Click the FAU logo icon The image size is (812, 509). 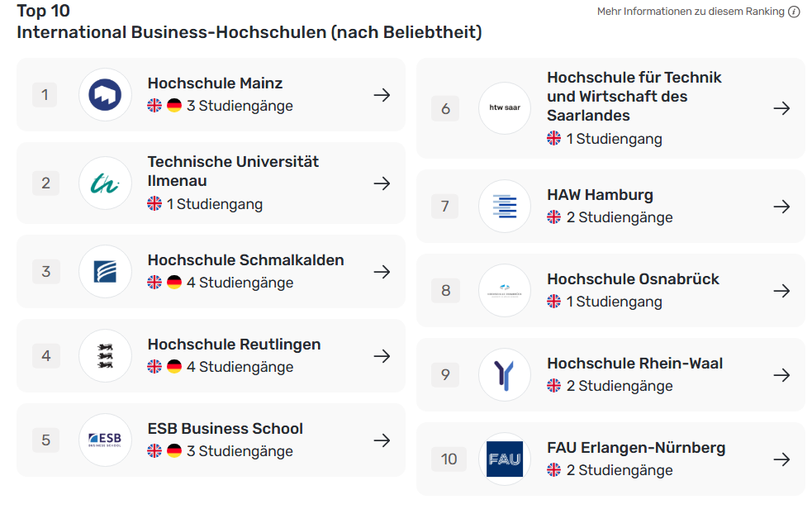505,459
